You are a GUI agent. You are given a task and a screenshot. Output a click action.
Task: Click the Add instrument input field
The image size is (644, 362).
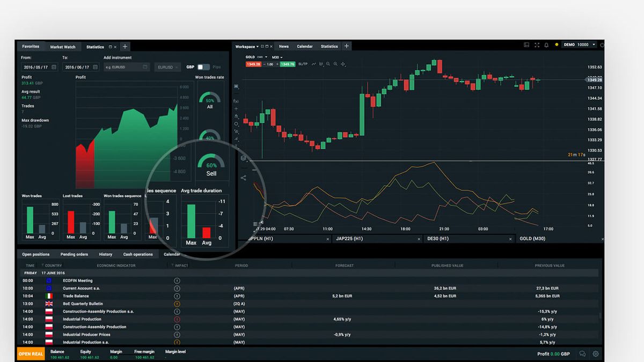coord(127,67)
